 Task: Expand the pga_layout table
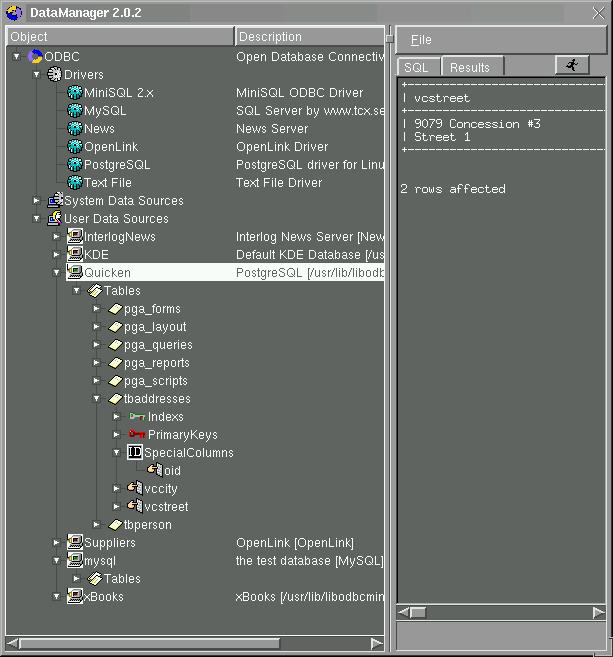(x=96, y=326)
